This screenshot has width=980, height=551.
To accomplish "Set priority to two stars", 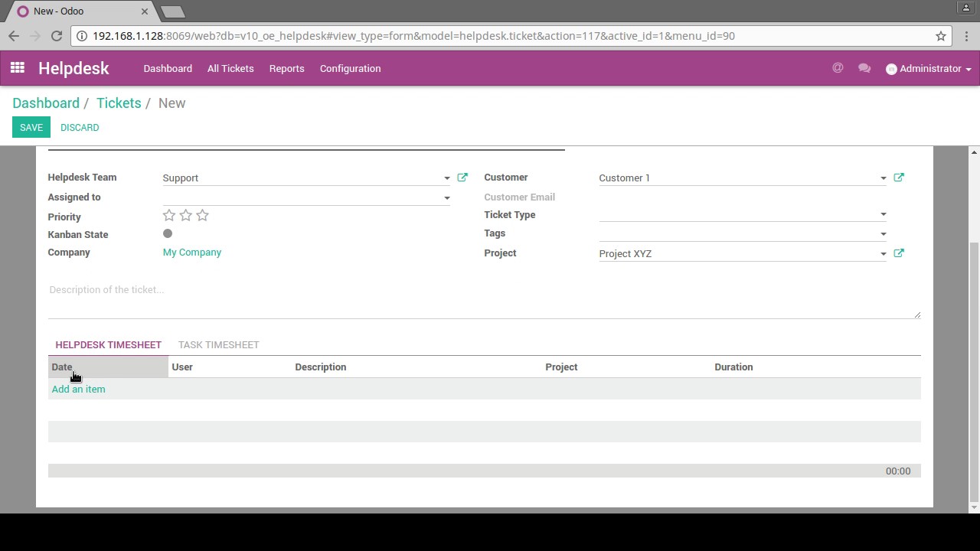I will [186, 216].
